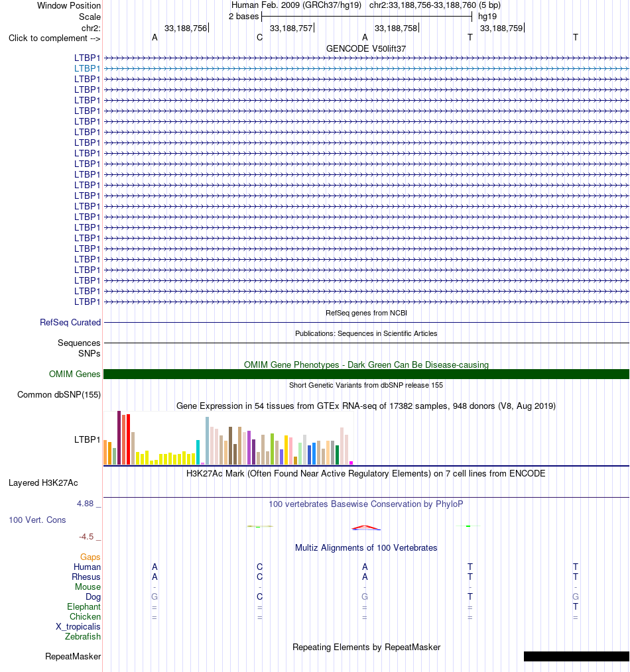This screenshot has height=672, width=630.
Task: Select the Zebrafish alignment row label
Action: [83, 636]
